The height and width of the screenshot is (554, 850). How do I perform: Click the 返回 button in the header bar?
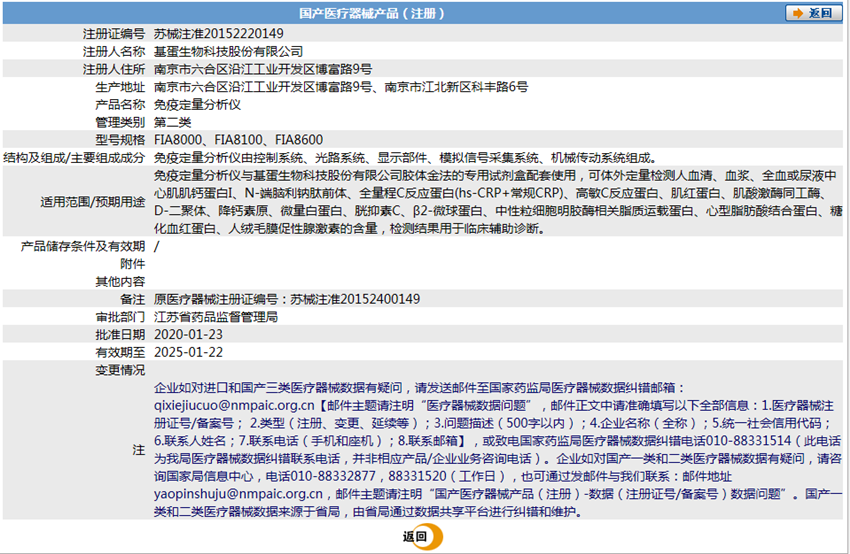(813, 13)
